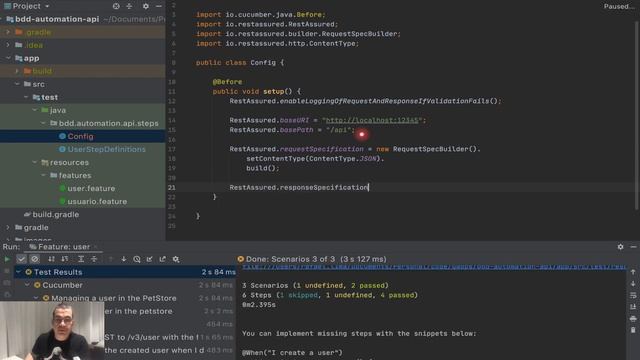The image size is (640, 360).
Task: Jump to next failed test
Action: (x=123, y=259)
